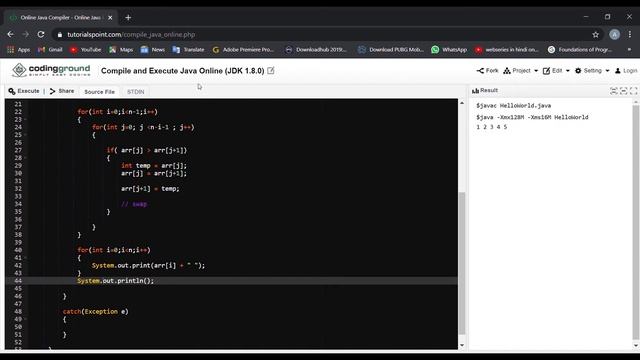The width and height of the screenshot is (640, 360).
Task: Open the Chrome profile avatar
Action: 614,35
